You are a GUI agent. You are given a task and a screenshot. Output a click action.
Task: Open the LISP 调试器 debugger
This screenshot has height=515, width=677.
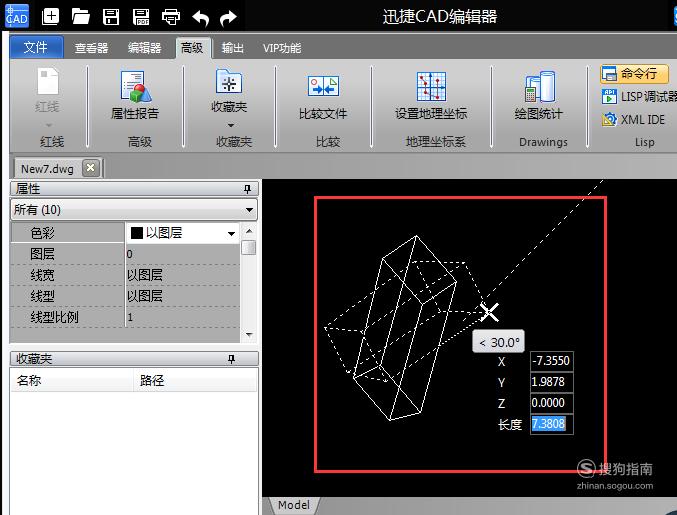click(x=639, y=97)
